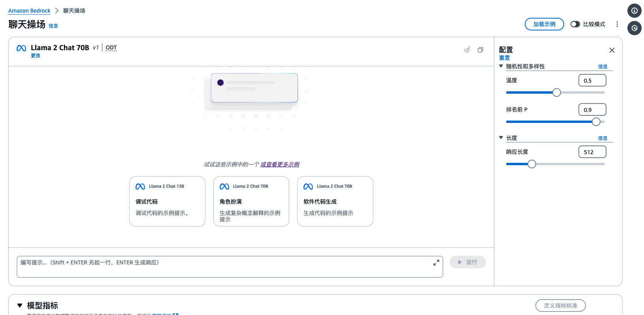644x315 pixels.
Task: Select the 角色扮演 example card
Action: 251,201
